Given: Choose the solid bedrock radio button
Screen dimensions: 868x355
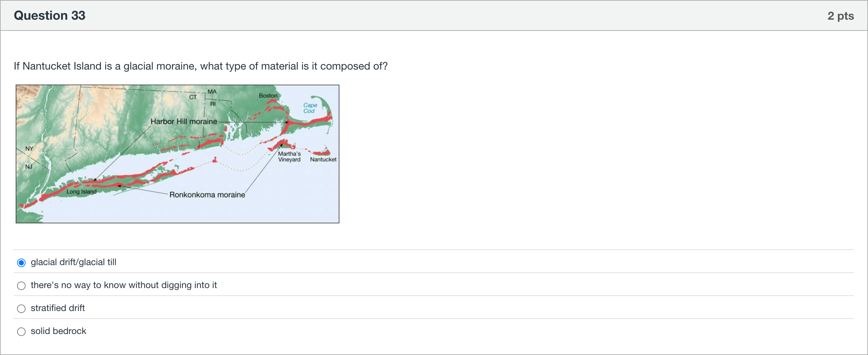Looking at the screenshot, I should tap(21, 331).
